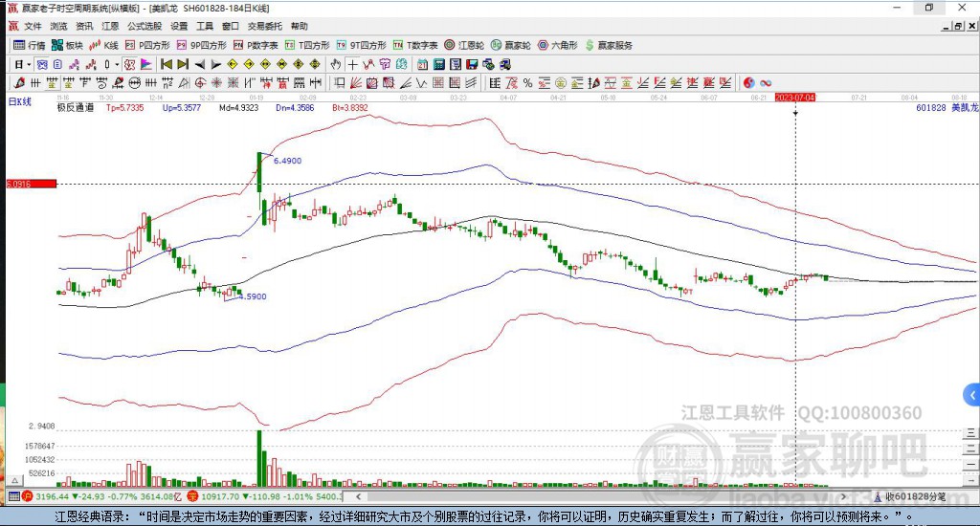Open the 行情 quotes view
The image size is (980, 526).
pyautogui.click(x=30, y=45)
